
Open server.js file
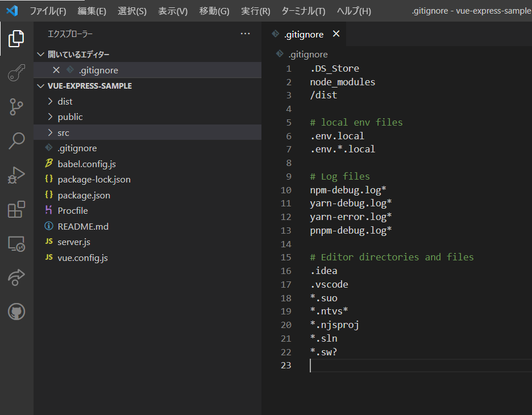pyautogui.click(x=147, y=242)
